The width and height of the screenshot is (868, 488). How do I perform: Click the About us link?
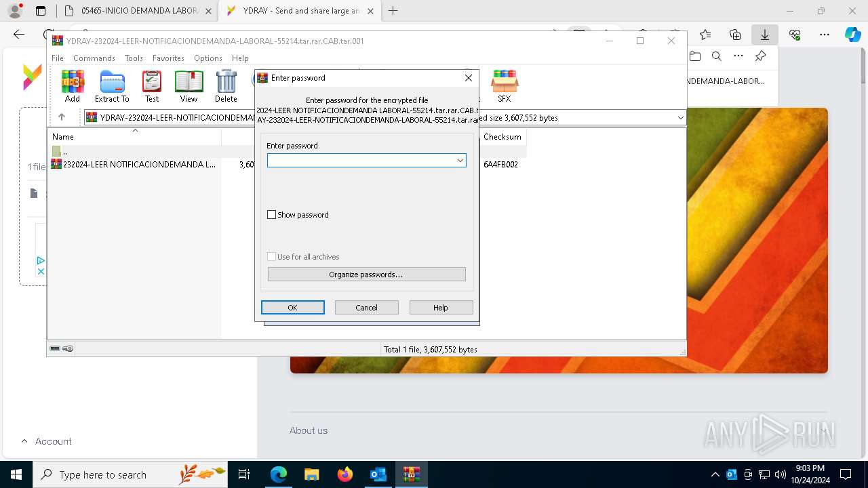[x=309, y=430]
